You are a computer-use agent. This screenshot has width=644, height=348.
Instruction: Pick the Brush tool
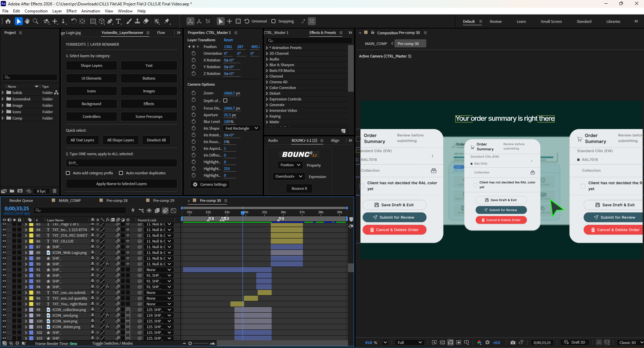point(129,21)
